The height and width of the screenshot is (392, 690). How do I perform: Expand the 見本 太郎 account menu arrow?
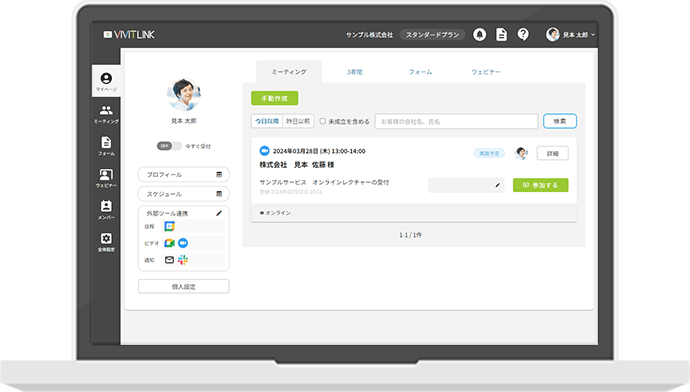point(593,34)
